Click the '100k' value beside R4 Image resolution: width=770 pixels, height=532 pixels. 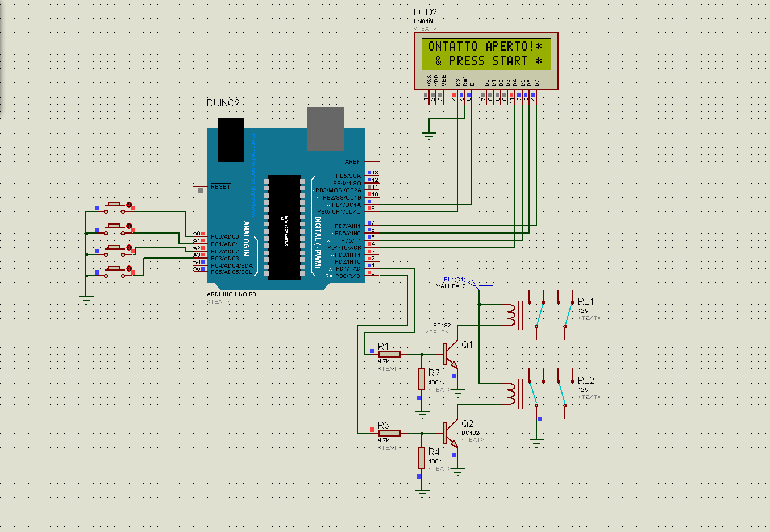point(435,462)
